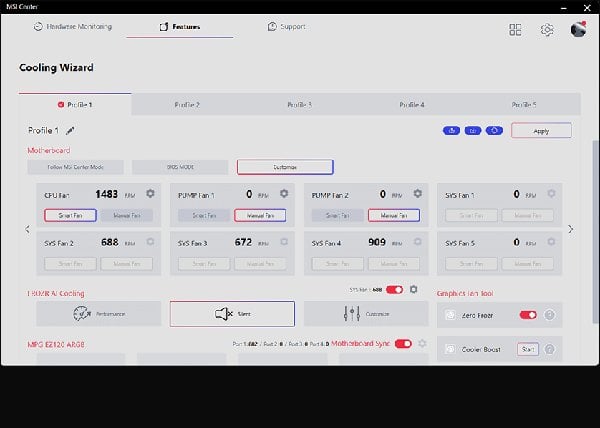Screen dimensions: 600x428
Task: Open the Cooler Boost help icon
Action: click(x=549, y=349)
